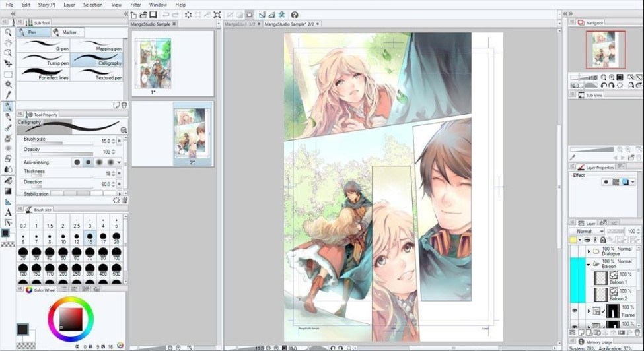The image size is (644, 351).
Task: Choose the fourth strongest anti-aliasing option
Action: tap(110, 162)
